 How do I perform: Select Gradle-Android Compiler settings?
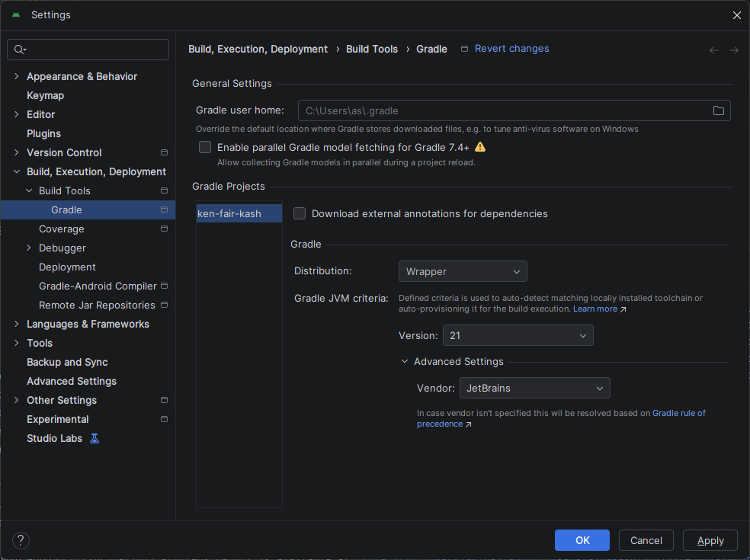(x=98, y=286)
